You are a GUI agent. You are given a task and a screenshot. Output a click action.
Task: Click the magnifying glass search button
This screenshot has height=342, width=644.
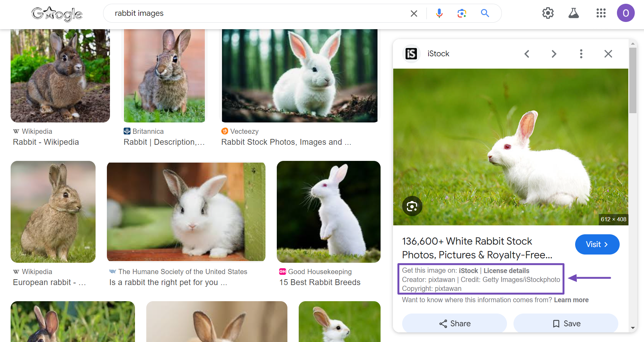click(x=485, y=13)
